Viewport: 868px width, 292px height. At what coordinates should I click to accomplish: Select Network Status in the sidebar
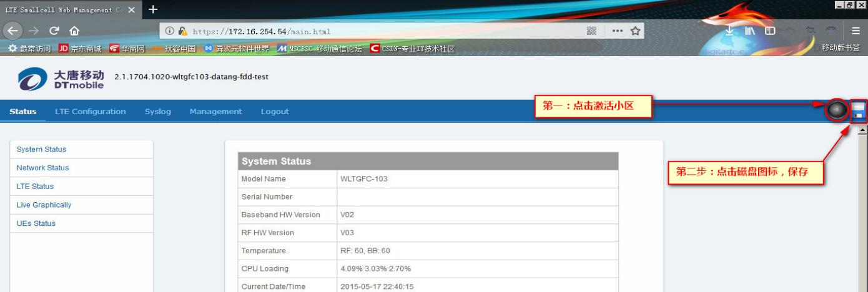tap(42, 168)
